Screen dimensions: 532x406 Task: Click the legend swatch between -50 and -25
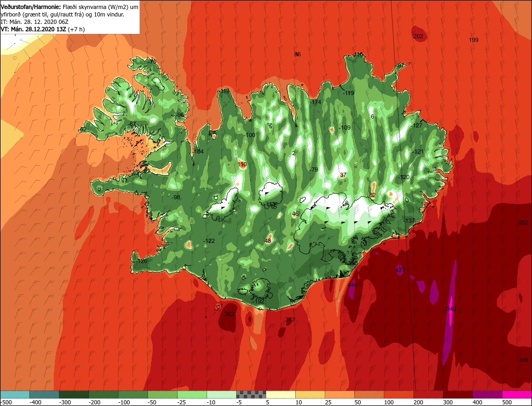pyautogui.click(x=162, y=394)
